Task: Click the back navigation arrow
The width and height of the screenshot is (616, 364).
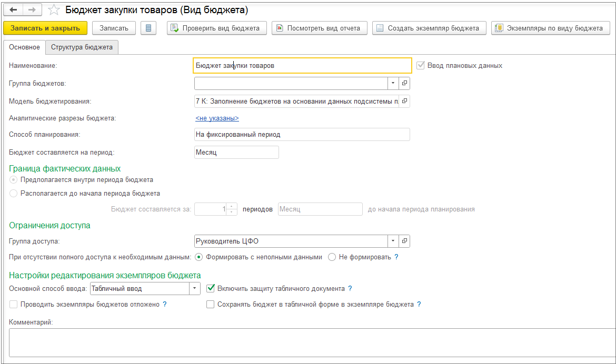Action: tap(13, 10)
